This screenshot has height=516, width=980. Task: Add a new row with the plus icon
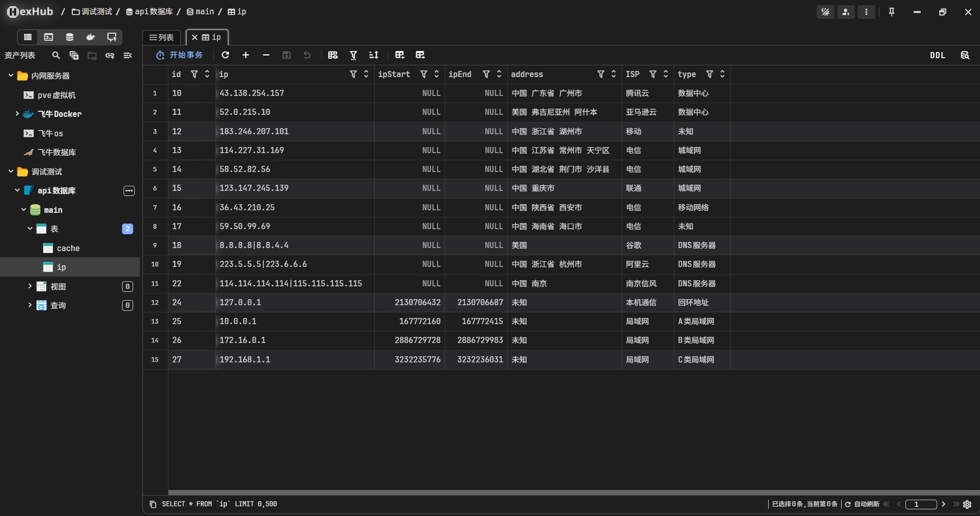(246, 55)
